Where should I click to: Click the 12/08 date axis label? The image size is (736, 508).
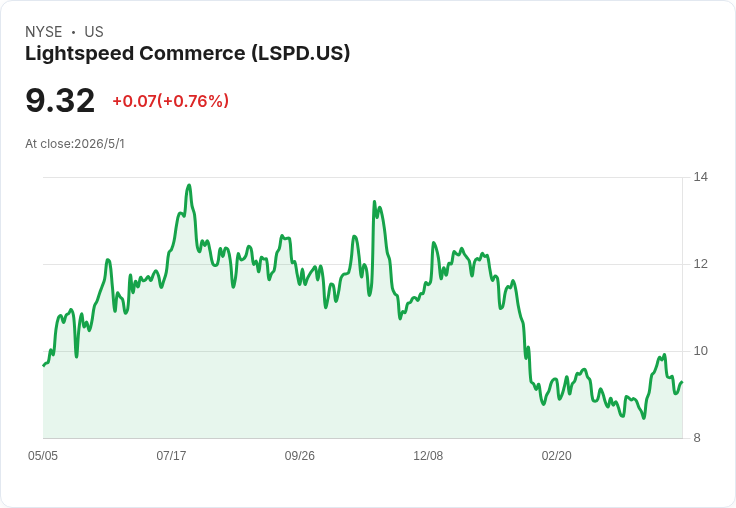pos(428,455)
